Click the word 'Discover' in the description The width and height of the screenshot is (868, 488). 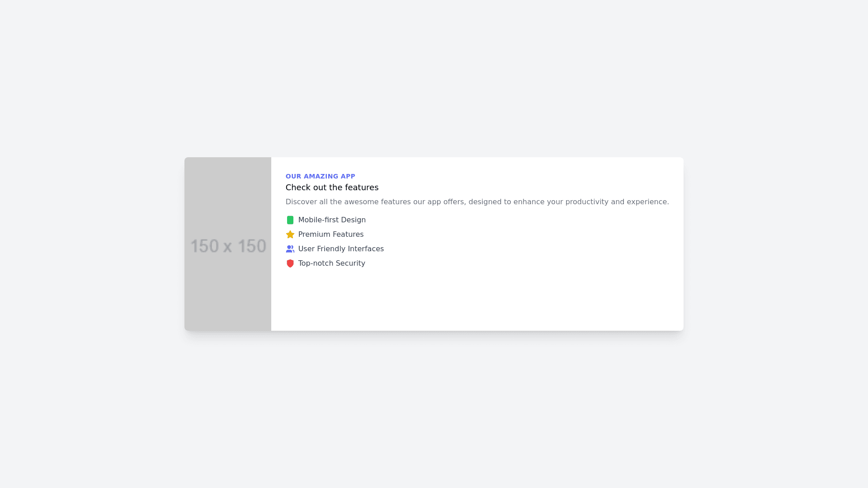[301, 202]
